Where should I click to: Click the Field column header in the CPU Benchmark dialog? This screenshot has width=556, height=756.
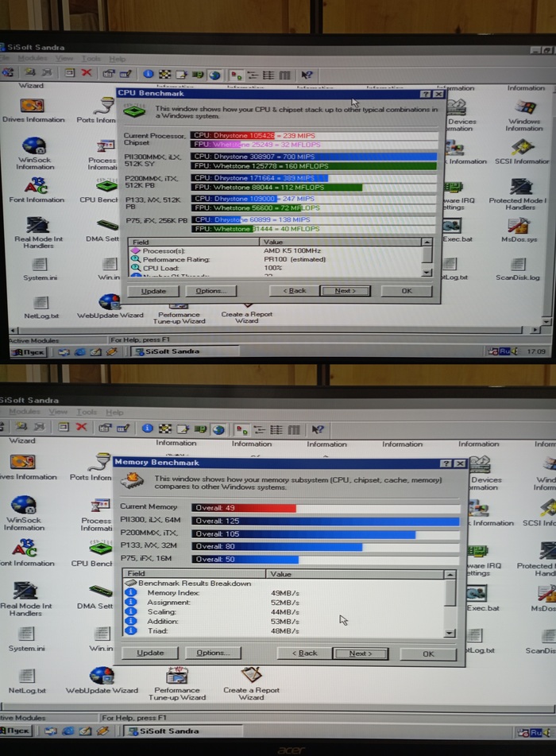[x=194, y=242]
